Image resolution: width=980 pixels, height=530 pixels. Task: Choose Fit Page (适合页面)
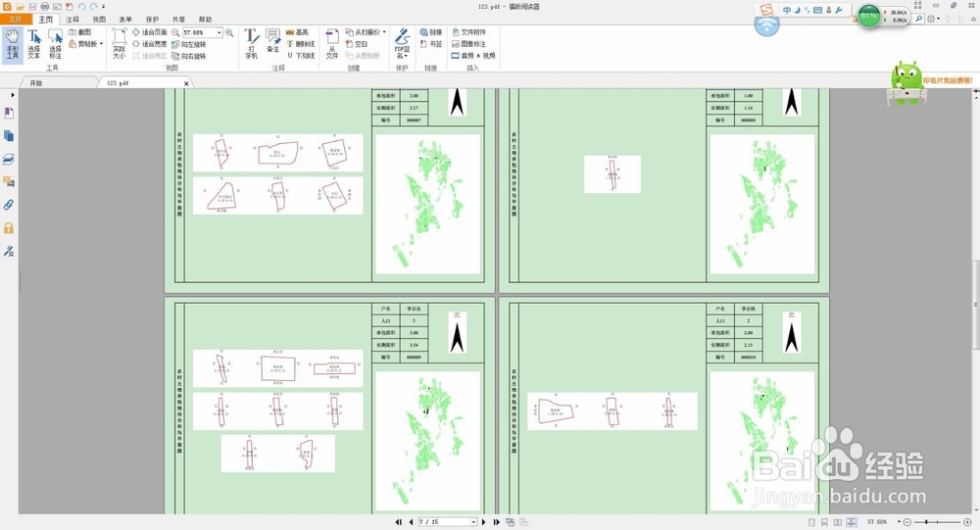point(149,32)
